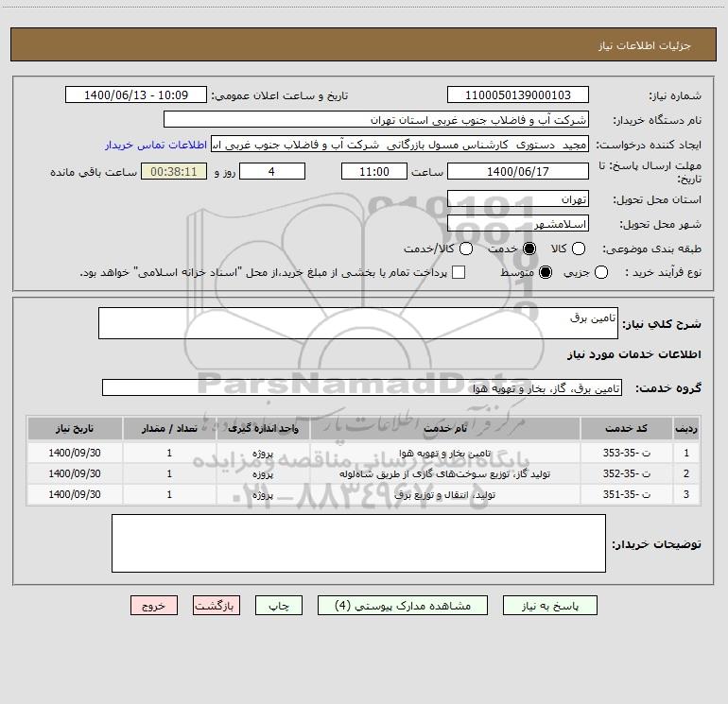Click the remaining time field 00:38:11
Screen dimensions: 728x704
(174, 171)
